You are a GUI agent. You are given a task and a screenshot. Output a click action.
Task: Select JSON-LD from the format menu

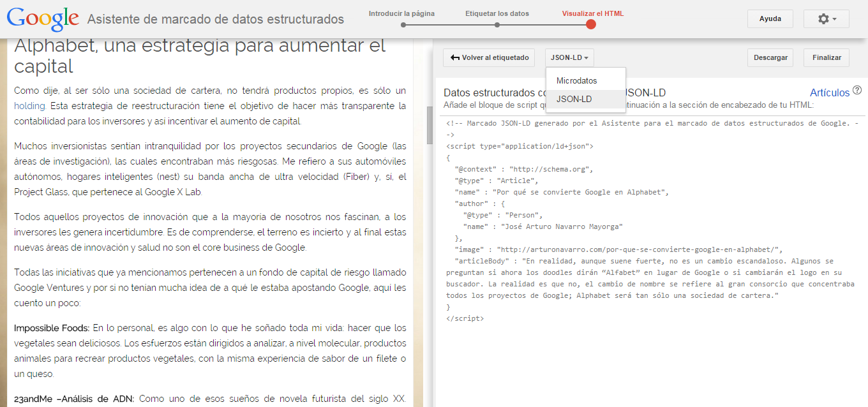[586, 99]
